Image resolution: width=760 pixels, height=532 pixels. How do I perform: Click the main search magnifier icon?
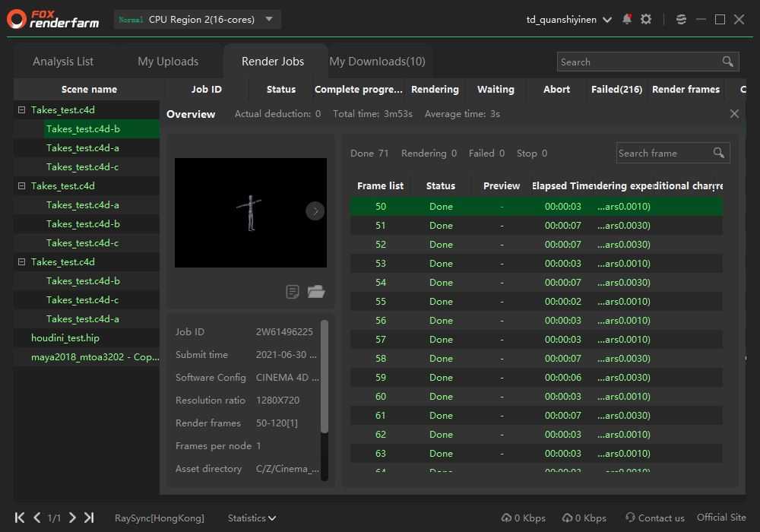(727, 62)
